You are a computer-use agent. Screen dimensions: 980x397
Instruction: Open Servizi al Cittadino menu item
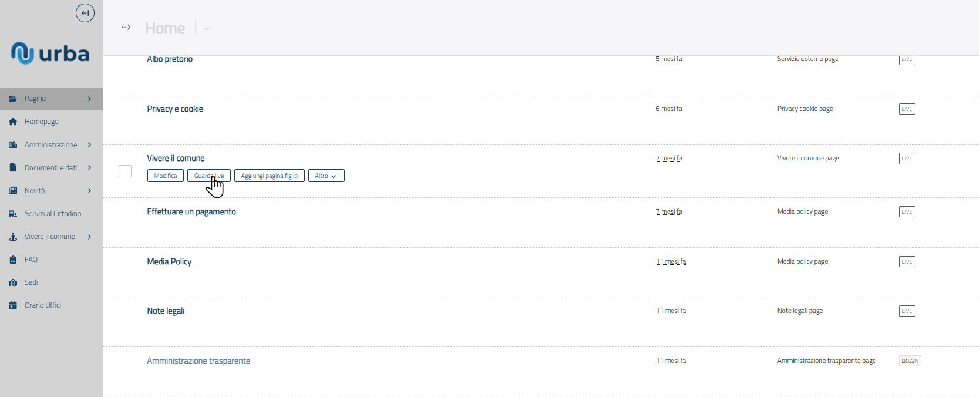tap(53, 214)
